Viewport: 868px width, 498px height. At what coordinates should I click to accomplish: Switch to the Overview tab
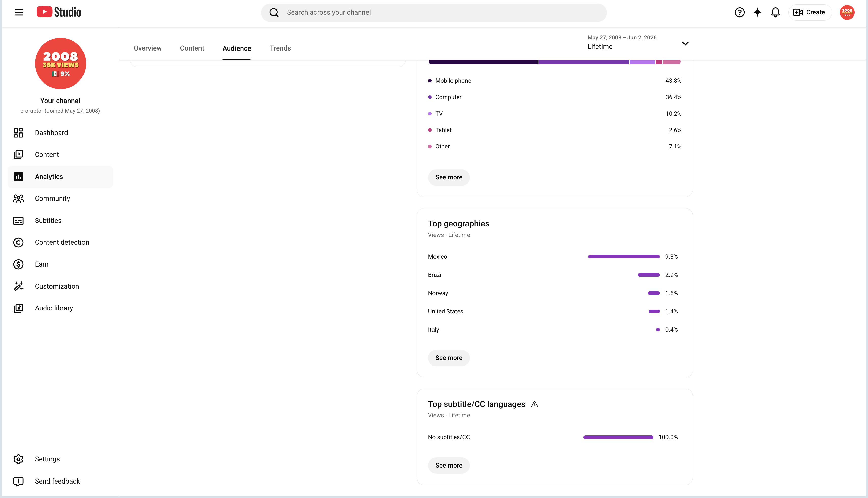[147, 48]
